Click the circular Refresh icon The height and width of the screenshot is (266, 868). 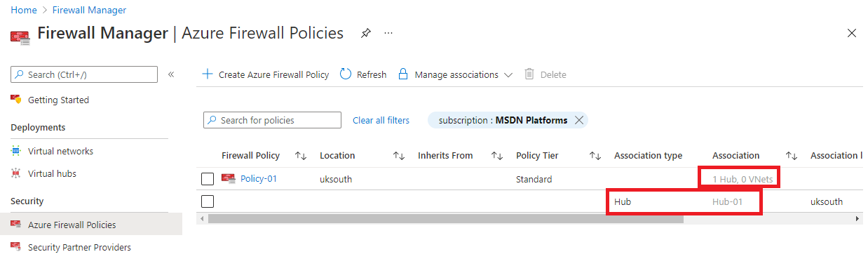tap(346, 74)
